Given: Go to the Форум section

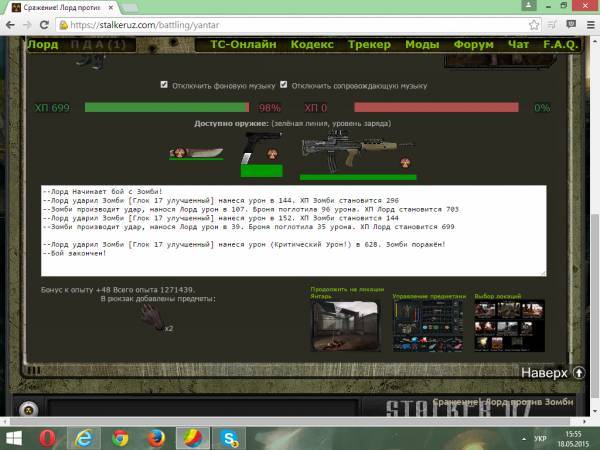Looking at the screenshot, I should (x=474, y=45).
